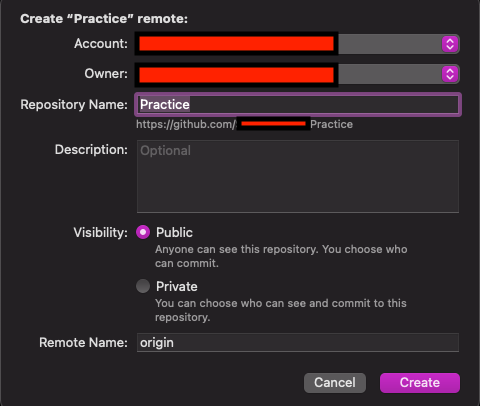Click the Remote Name origin field

298,342
